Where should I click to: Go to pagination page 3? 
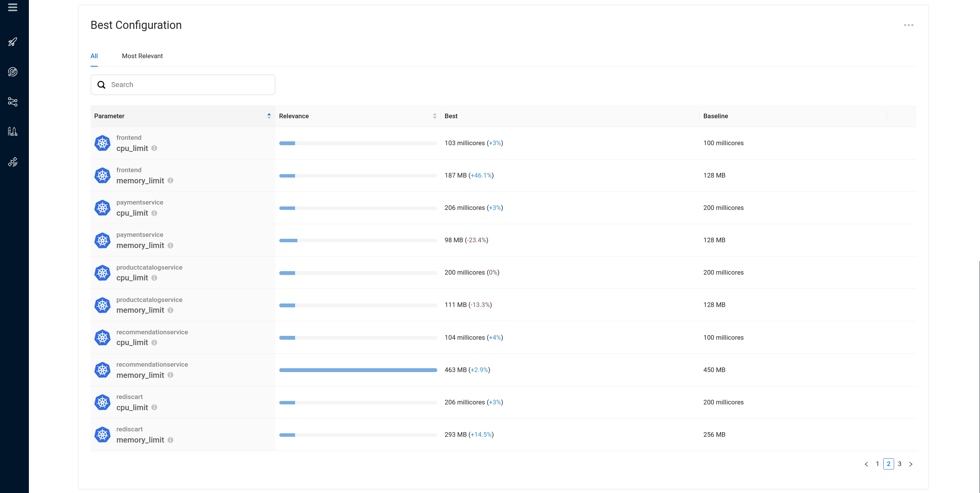[x=899, y=464]
